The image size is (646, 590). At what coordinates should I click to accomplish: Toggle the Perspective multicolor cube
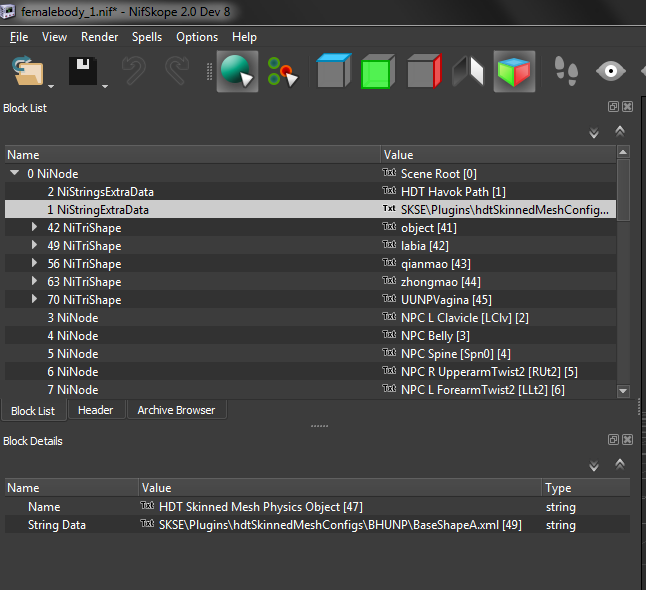(x=514, y=71)
